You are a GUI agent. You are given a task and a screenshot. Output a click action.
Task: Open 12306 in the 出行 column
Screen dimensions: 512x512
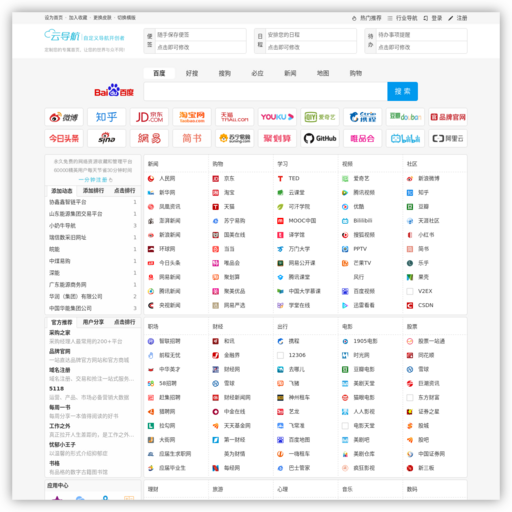pyautogui.click(x=297, y=355)
